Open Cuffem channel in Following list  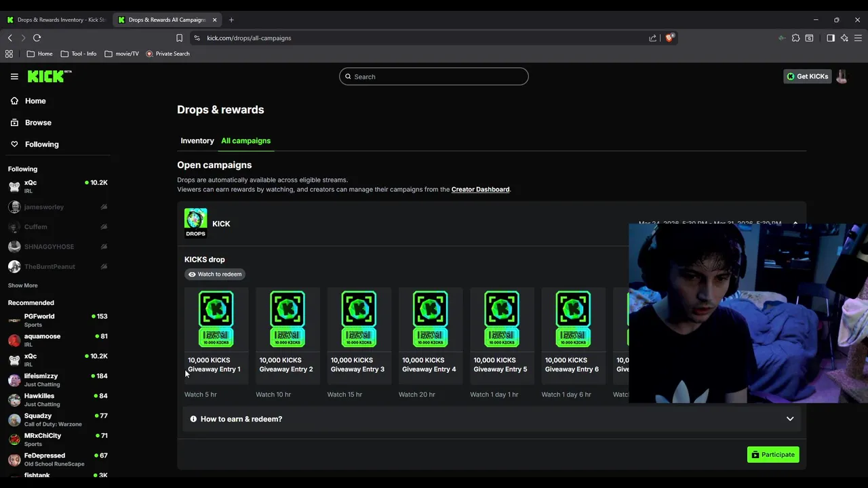pos(58,226)
